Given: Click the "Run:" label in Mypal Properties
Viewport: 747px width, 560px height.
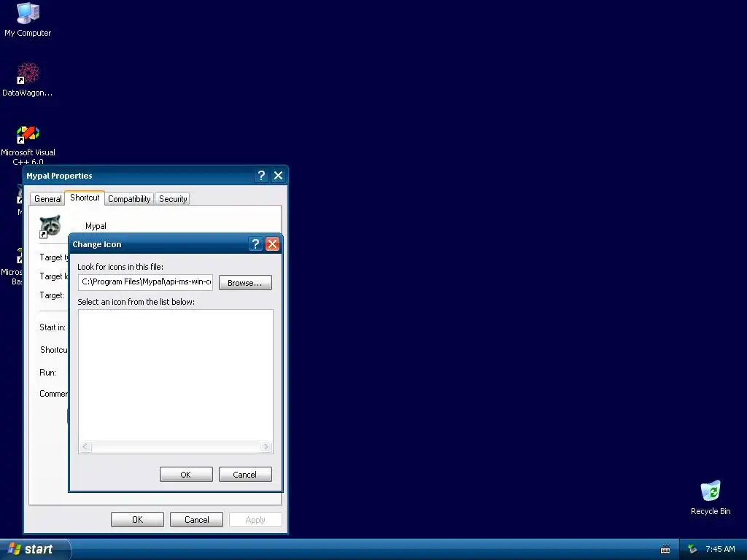Looking at the screenshot, I should click(x=47, y=373).
